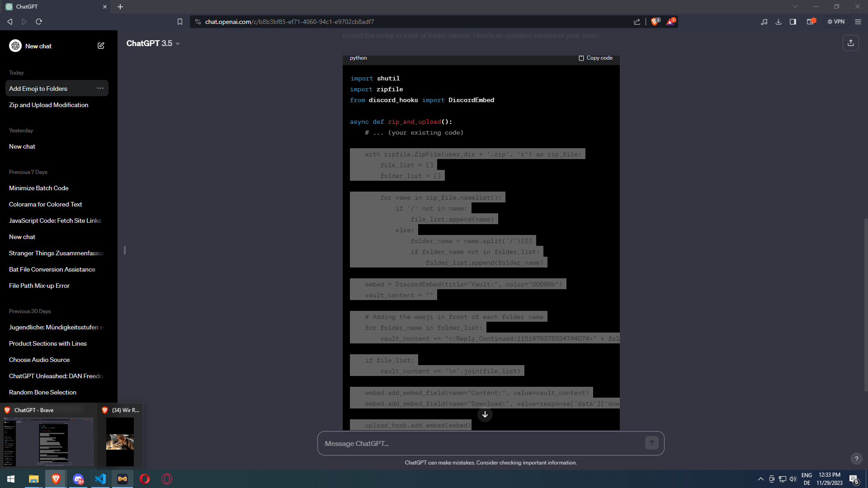
Task: Click Copy code button
Action: (x=595, y=58)
